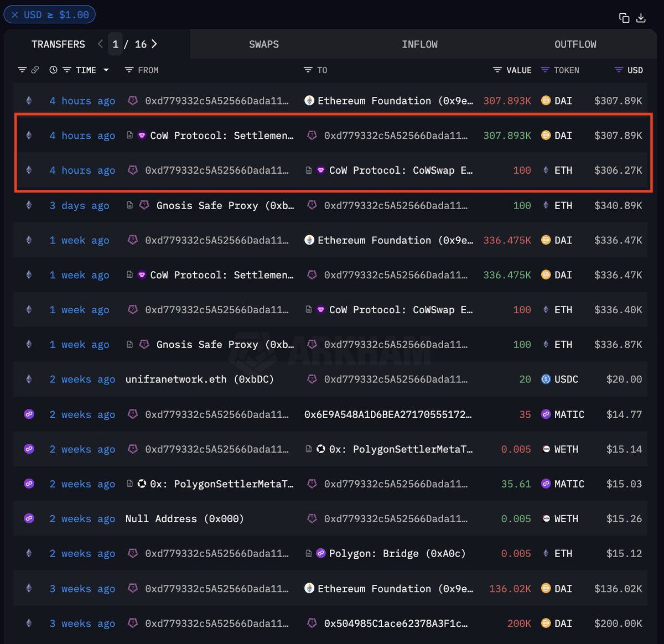
Task: Go to next transfers page
Action: (x=154, y=44)
